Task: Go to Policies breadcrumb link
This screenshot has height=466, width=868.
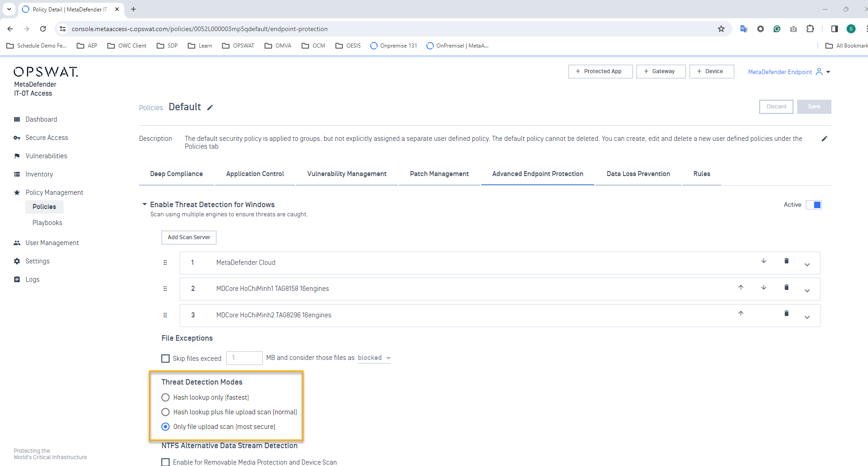Action: [x=151, y=108]
